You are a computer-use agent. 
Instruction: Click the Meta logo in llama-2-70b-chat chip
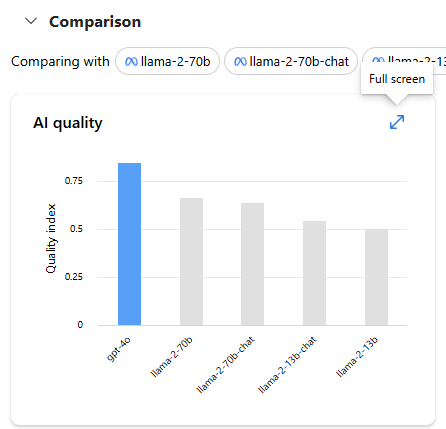tap(240, 62)
